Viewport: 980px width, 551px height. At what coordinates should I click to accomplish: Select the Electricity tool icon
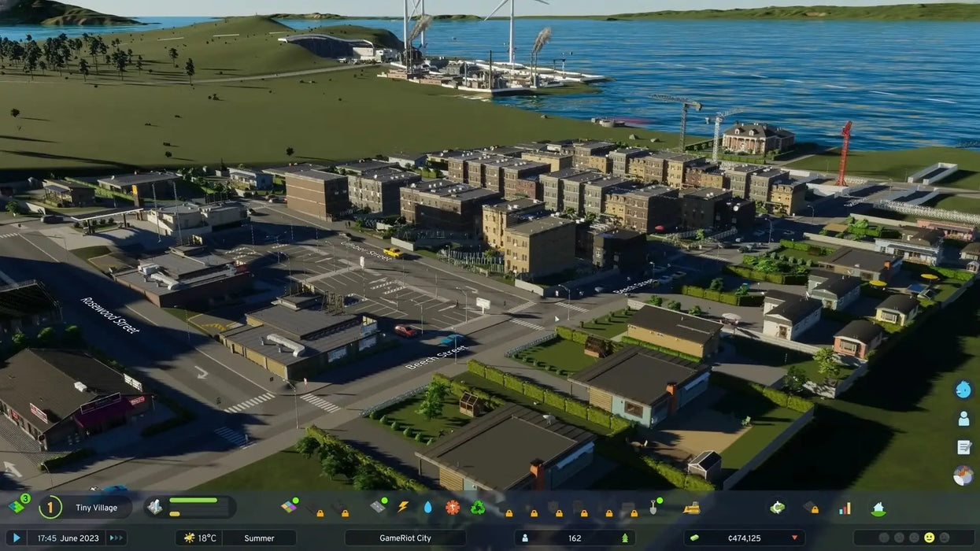402,508
